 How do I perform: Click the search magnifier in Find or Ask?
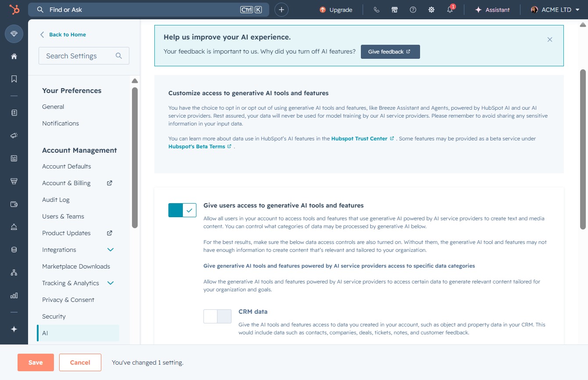[40, 10]
